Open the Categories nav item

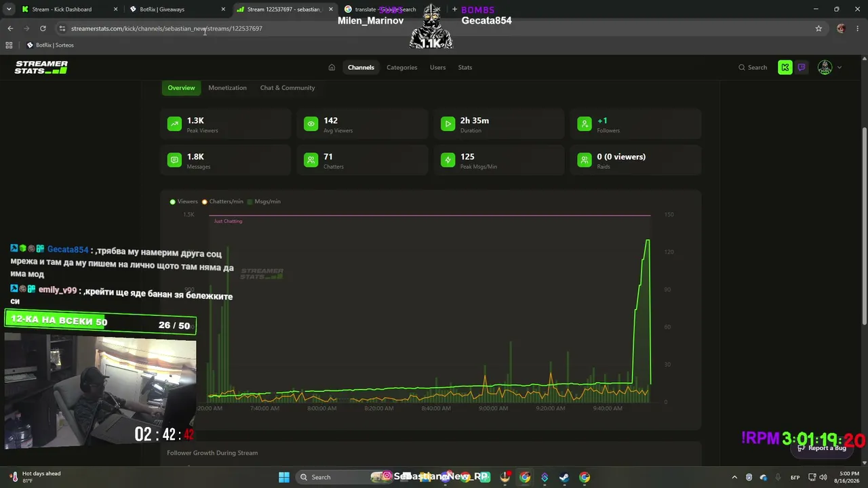(x=401, y=67)
